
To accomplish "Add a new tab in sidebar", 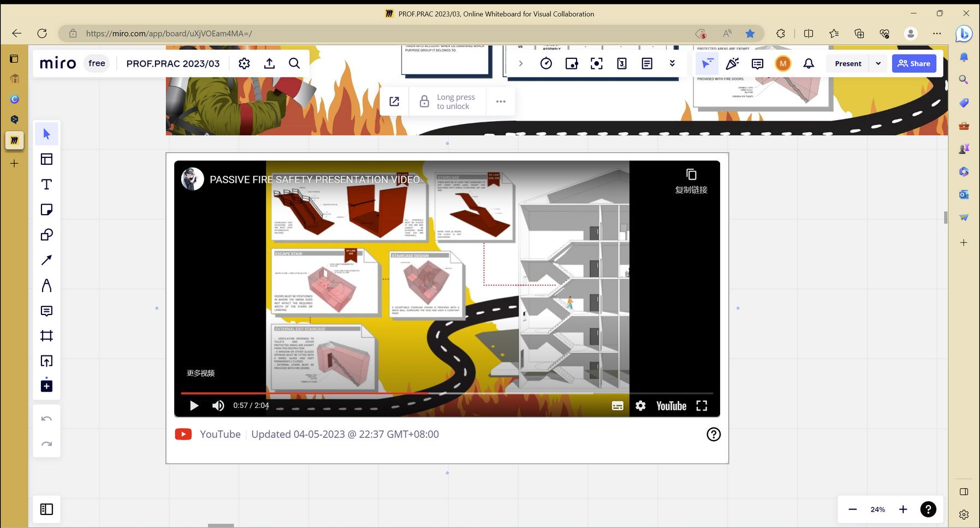I will [x=14, y=163].
